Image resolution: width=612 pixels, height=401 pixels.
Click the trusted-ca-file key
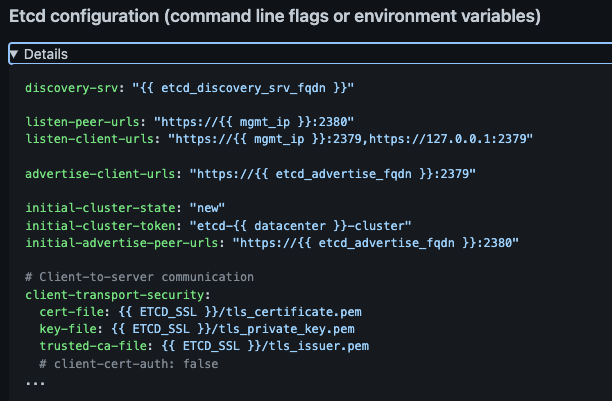coord(93,346)
